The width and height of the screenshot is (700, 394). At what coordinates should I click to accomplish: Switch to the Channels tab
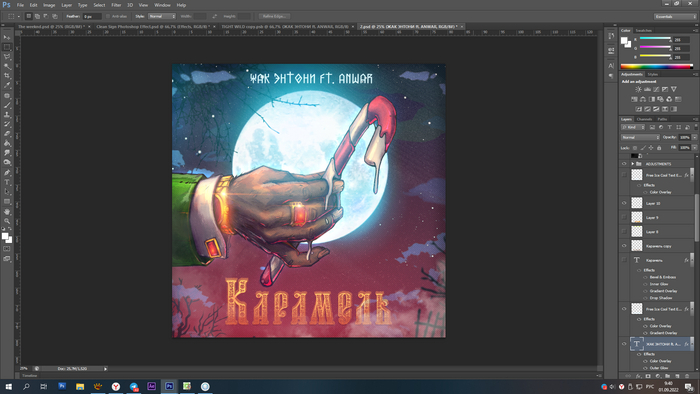644,119
